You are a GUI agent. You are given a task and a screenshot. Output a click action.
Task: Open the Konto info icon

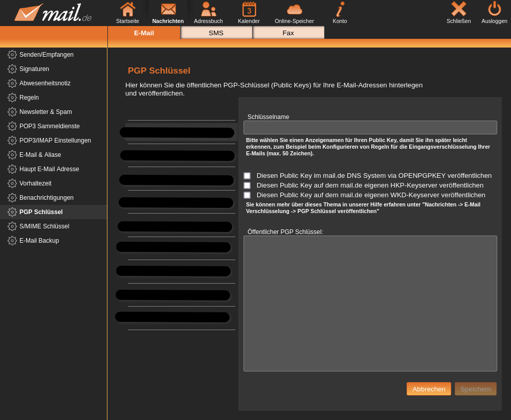(340, 10)
